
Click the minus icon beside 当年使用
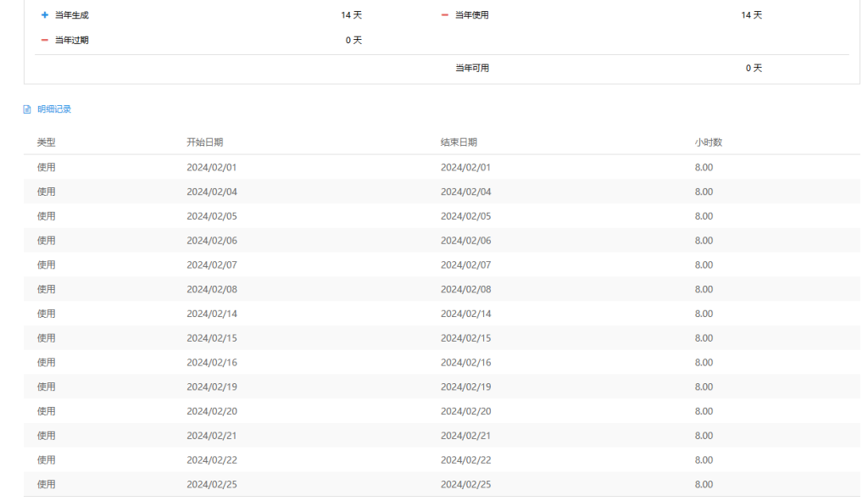(445, 15)
